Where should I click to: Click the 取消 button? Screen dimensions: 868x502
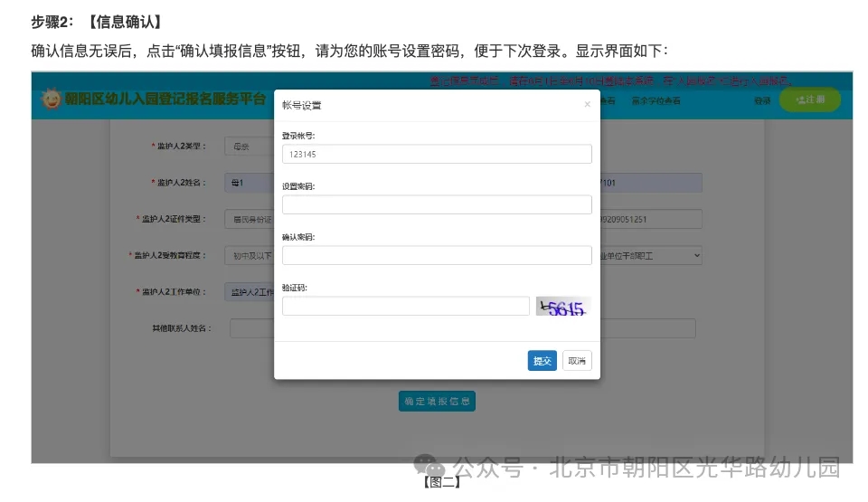[x=577, y=361]
